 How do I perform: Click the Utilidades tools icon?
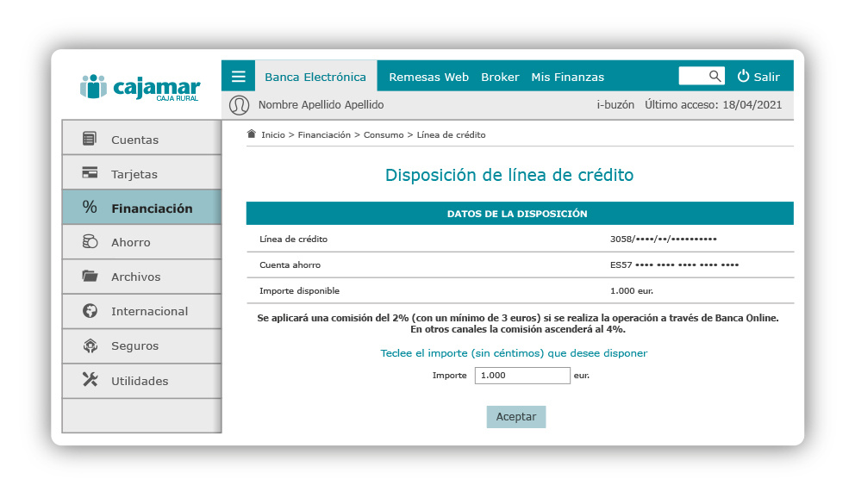(90, 379)
